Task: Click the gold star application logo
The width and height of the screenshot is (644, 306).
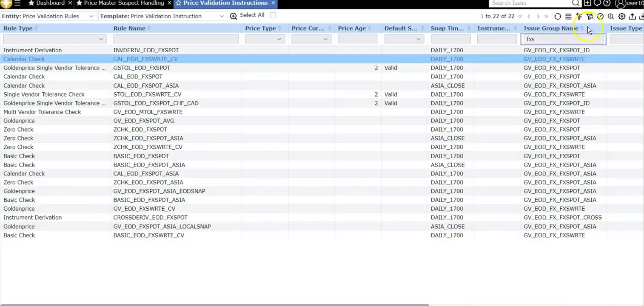Action: coord(6,3)
